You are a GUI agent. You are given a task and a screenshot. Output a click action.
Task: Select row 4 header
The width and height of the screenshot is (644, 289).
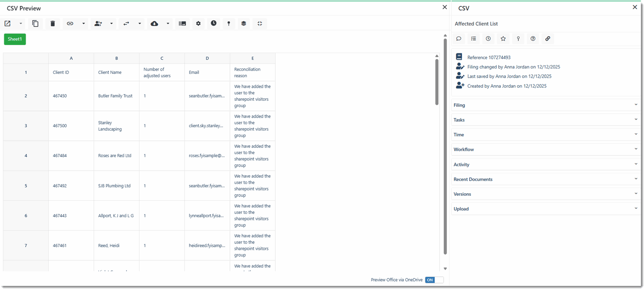click(26, 156)
